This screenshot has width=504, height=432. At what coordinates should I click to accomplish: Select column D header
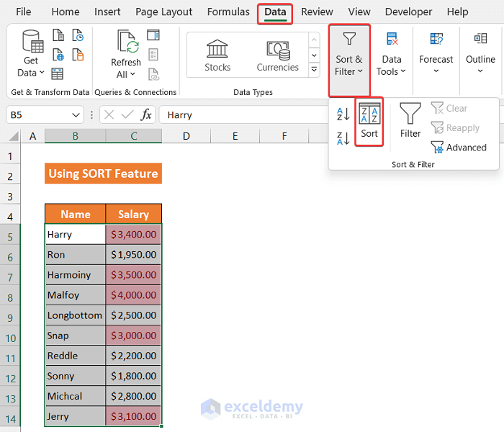[186, 136]
